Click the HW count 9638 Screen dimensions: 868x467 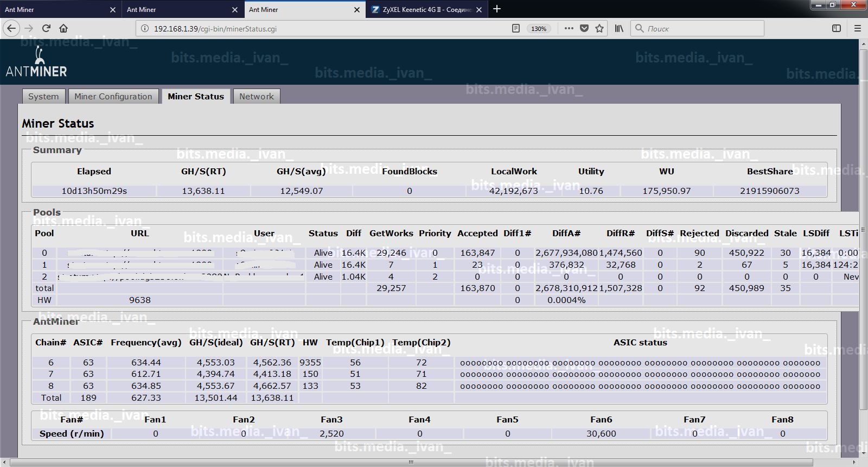point(139,300)
